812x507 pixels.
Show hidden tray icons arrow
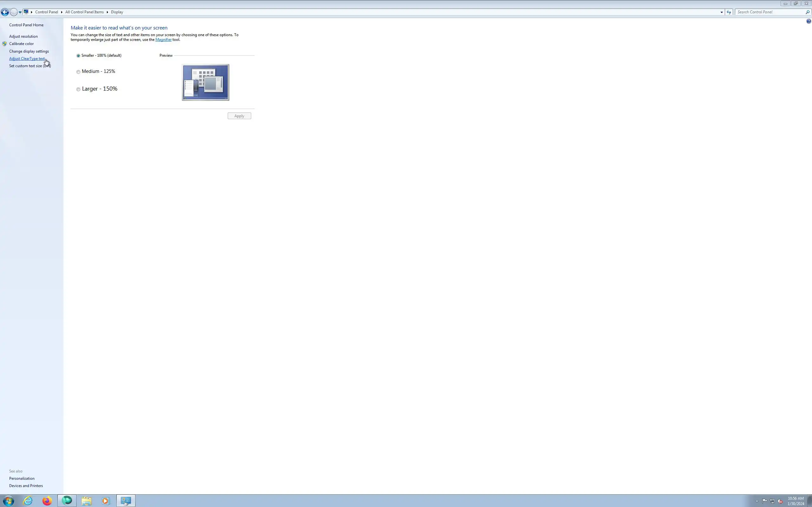pos(756,501)
